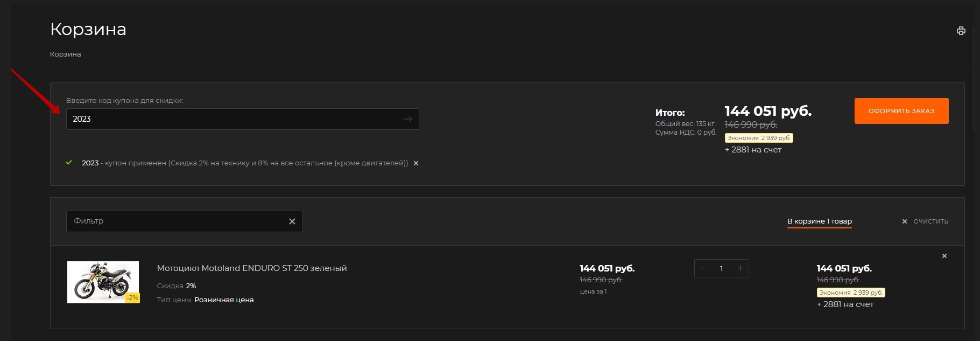This screenshot has height=341, width=980.
Task: Click the Экономия badge under Итого total
Action: (759, 138)
